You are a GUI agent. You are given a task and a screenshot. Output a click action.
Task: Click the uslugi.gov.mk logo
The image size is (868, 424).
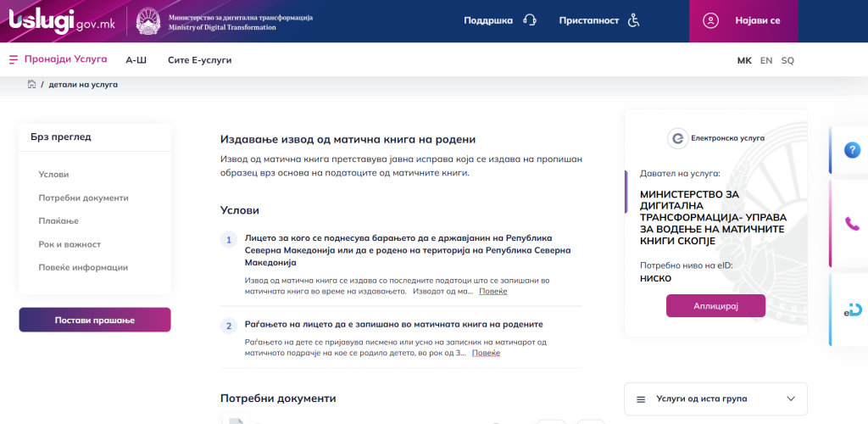point(62,21)
